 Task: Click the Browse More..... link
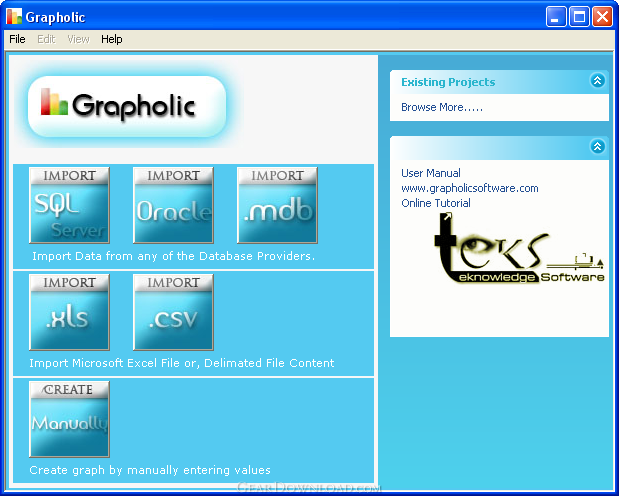click(442, 107)
